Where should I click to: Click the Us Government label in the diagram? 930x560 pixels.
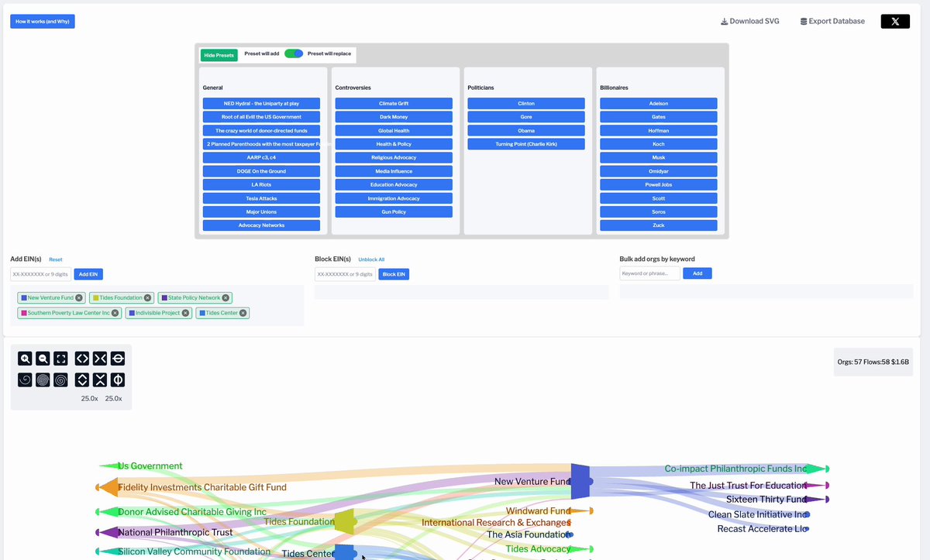[150, 466]
